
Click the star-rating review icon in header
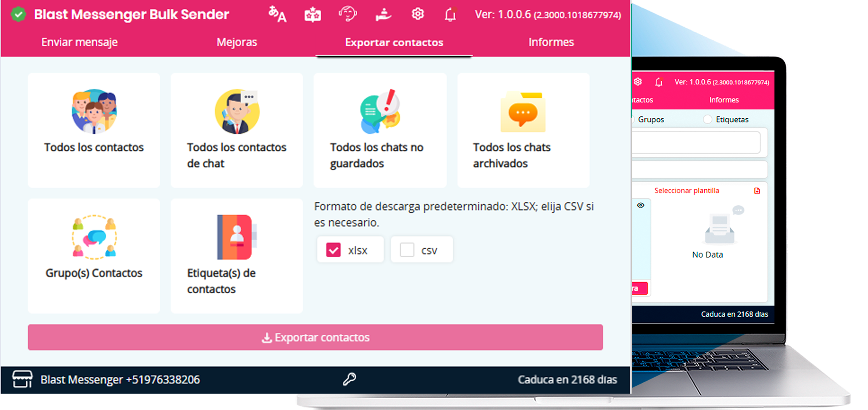pyautogui.click(x=313, y=15)
